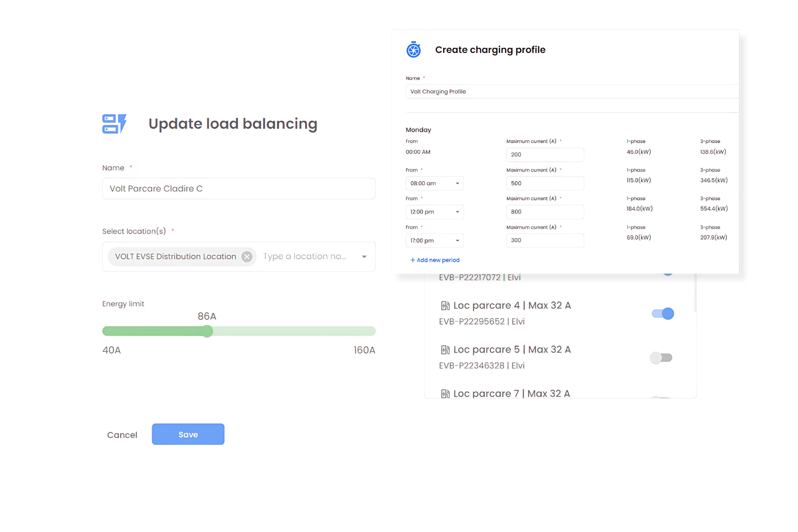
Task: Click charger icon beside Loc parcare 7
Action: 445,394
